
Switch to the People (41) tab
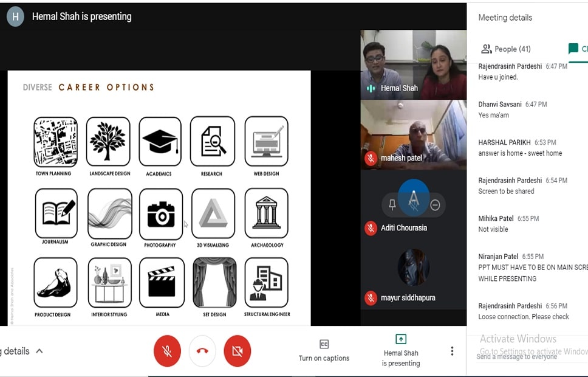(505, 49)
